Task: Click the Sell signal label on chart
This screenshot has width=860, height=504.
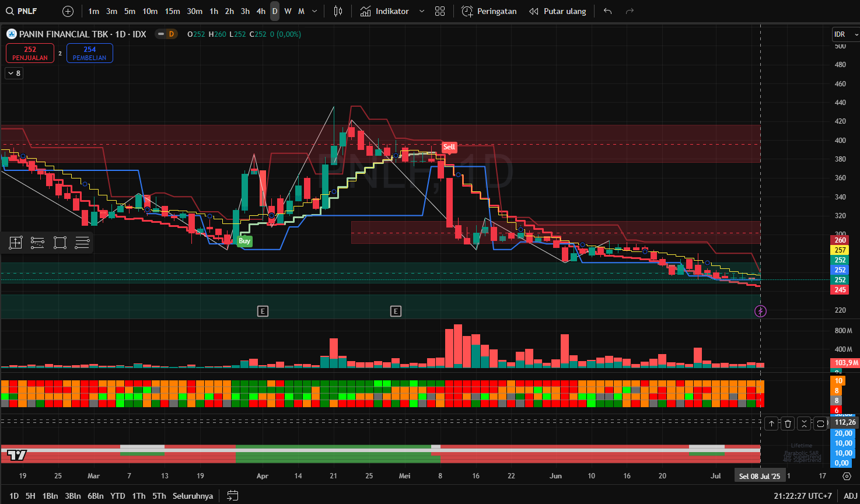Action: tap(449, 147)
